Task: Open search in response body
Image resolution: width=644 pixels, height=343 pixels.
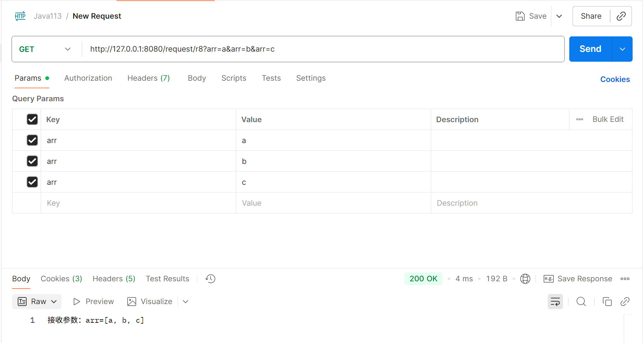Action: click(x=581, y=302)
